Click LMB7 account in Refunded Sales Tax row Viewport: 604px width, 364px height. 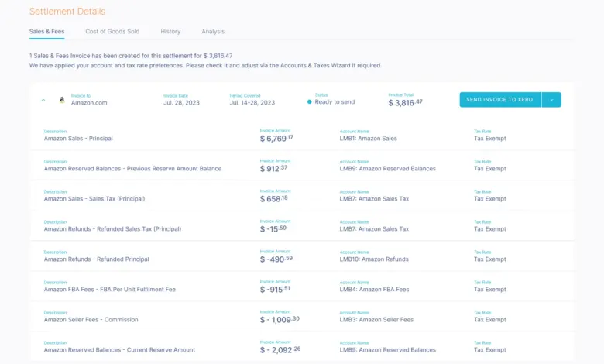[x=374, y=229]
